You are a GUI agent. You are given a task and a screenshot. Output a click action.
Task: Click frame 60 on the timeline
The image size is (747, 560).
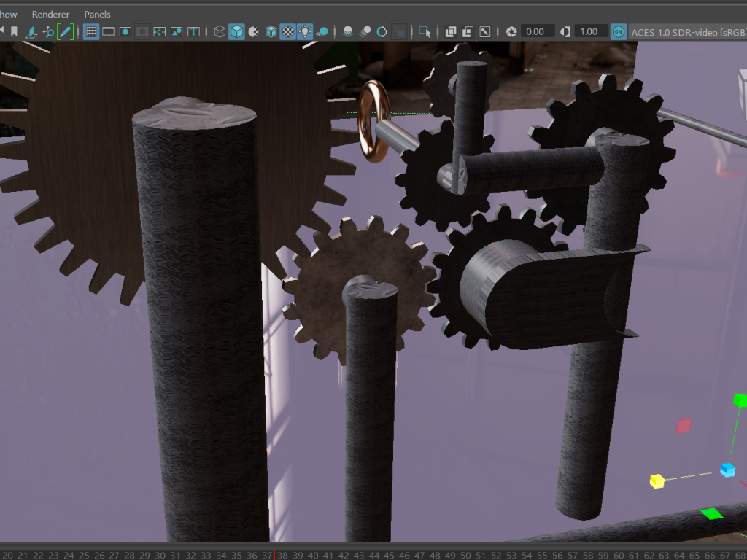pos(619,555)
